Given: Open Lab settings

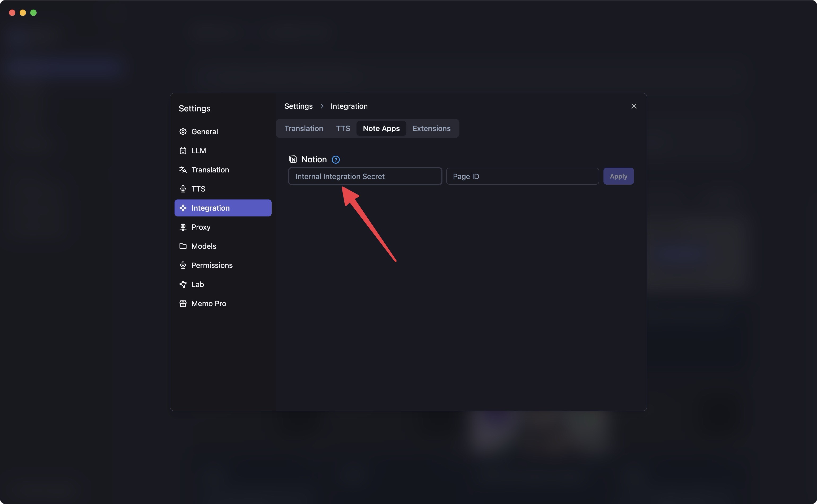Looking at the screenshot, I should (x=223, y=284).
